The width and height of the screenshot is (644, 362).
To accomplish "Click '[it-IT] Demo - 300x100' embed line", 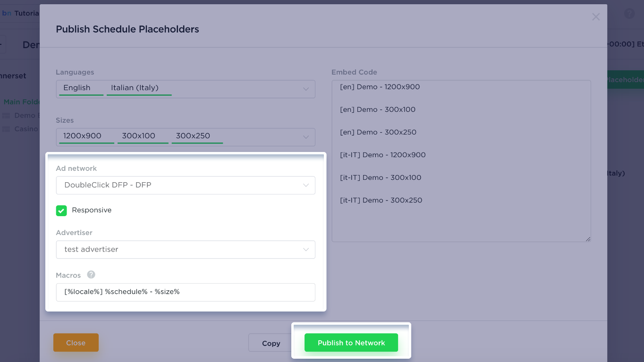I will tap(381, 177).
